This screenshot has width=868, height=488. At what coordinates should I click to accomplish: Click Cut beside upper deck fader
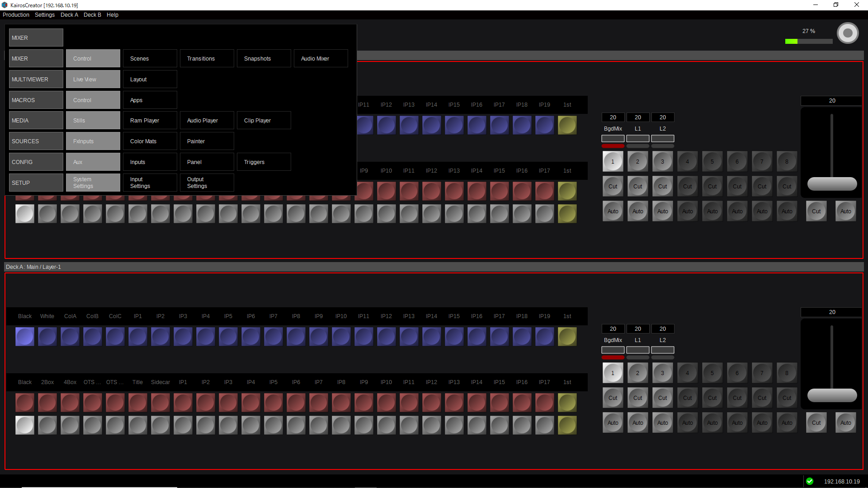pyautogui.click(x=816, y=211)
